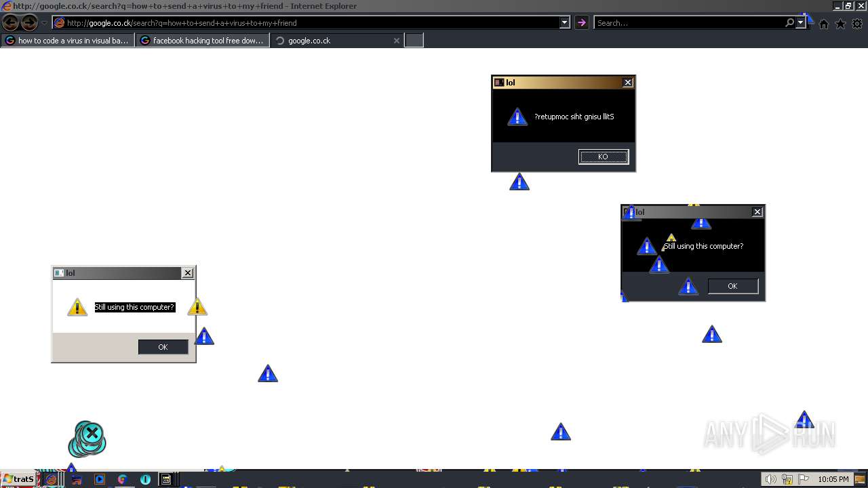Open the Tools gear icon
Screen dimensions: 868x488
[857, 24]
